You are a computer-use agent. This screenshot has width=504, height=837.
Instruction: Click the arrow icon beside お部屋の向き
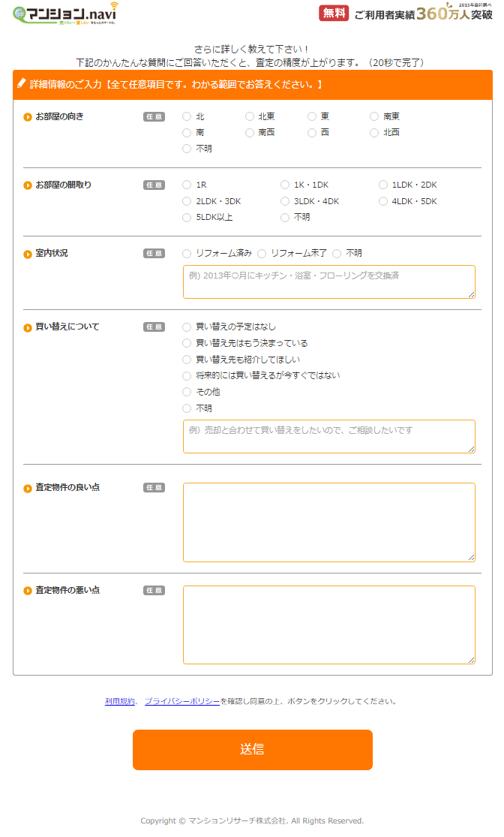[28, 117]
